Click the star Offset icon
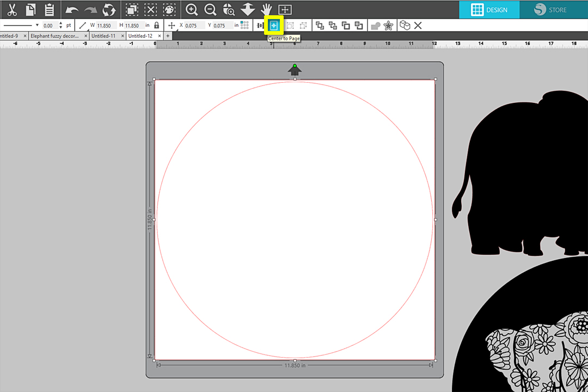Screen dimensions: 588x392 tap(388, 26)
